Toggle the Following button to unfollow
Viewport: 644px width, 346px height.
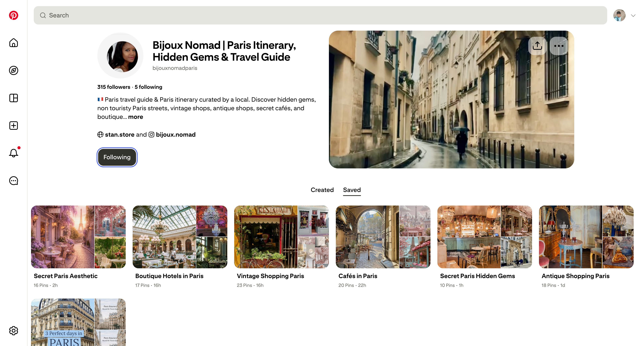tap(117, 157)
